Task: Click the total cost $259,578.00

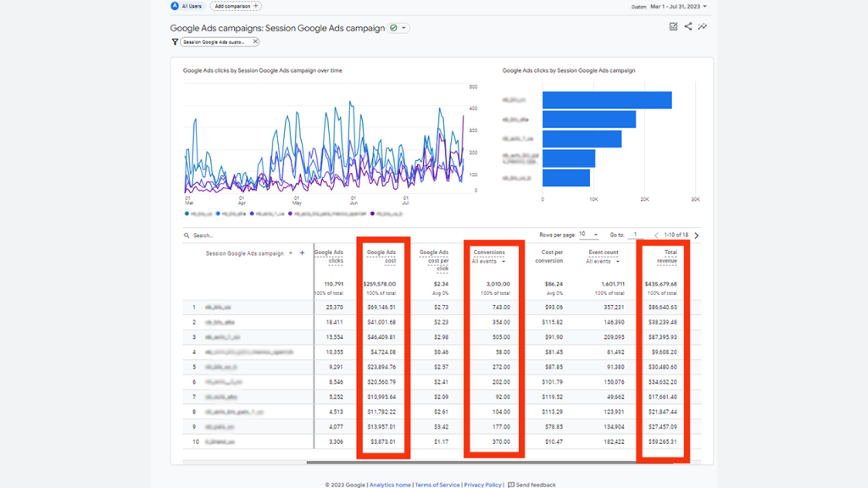Action: [380, 284]
